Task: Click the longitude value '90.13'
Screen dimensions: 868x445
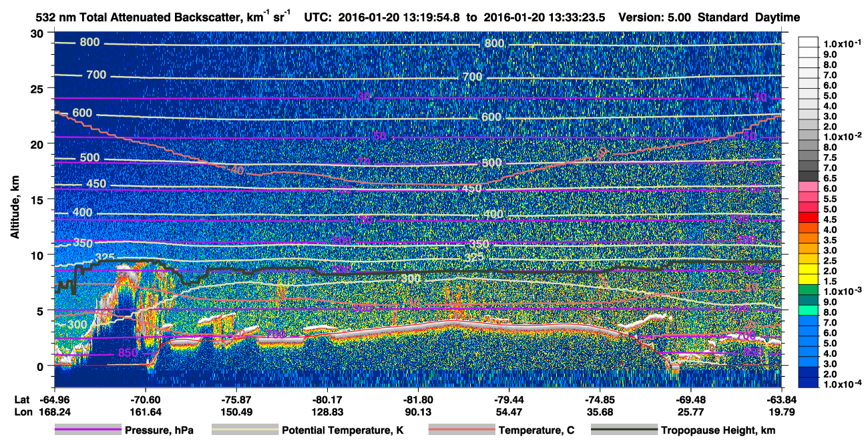Action: pyautogui.click(x=418, y=412)
